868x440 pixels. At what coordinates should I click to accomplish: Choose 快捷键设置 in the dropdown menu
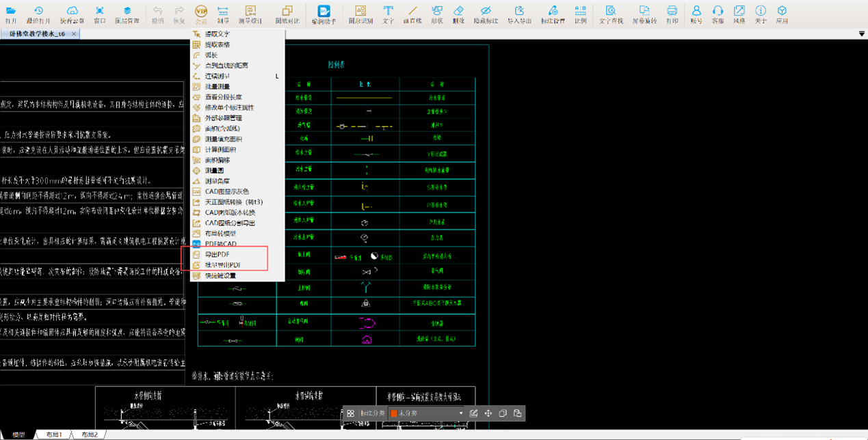(220, 275)
